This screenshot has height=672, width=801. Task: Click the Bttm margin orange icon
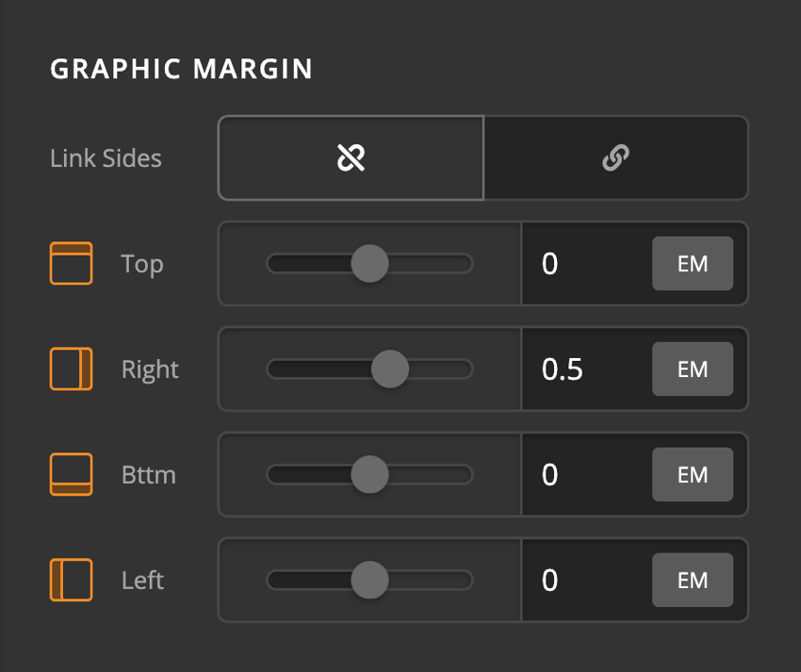pyautogui.click(x=70, y=475)
